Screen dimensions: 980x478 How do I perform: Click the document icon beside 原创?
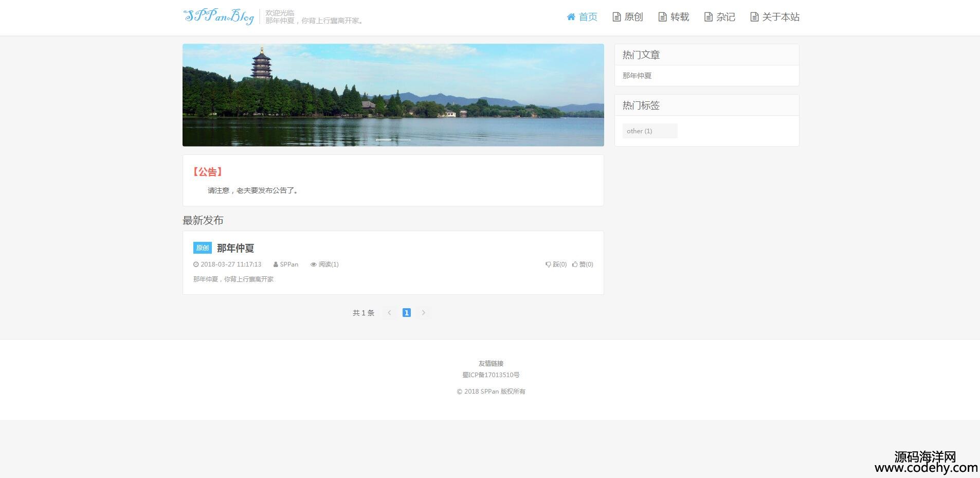(x=616, y=17)
